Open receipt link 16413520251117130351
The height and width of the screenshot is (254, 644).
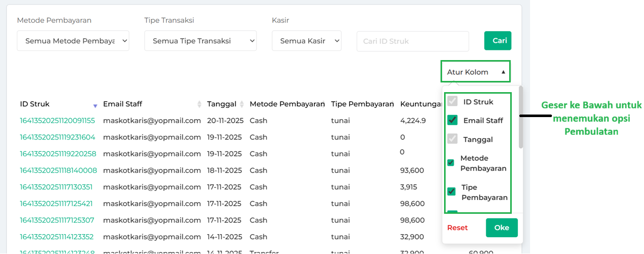click(56, 187)
